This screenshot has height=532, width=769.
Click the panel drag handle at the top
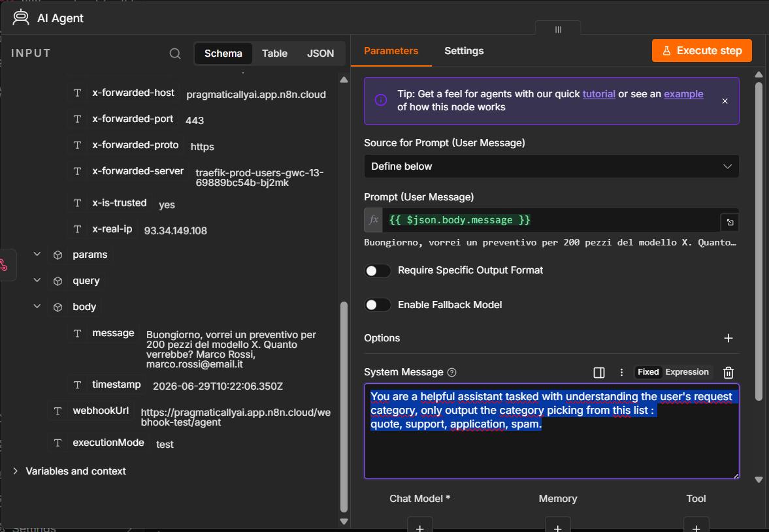click(x=558, y=29)
